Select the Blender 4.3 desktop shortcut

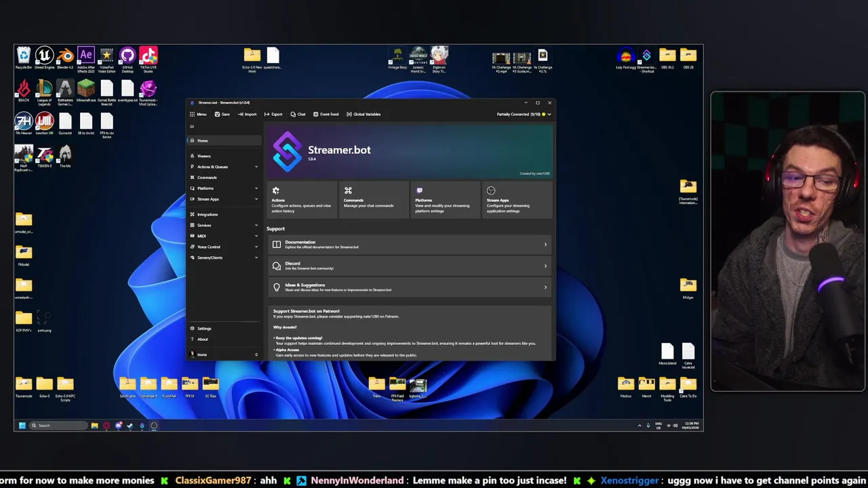(x=65, y=59)
